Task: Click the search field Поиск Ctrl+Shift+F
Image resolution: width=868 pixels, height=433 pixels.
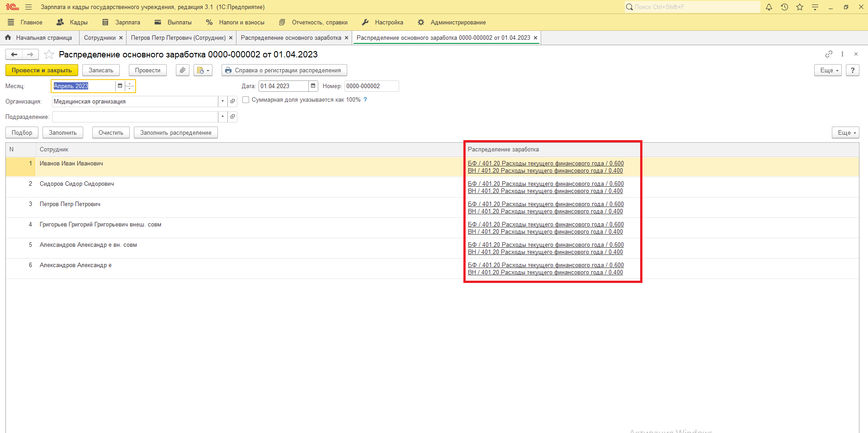Action: click(x=692, y=7)
